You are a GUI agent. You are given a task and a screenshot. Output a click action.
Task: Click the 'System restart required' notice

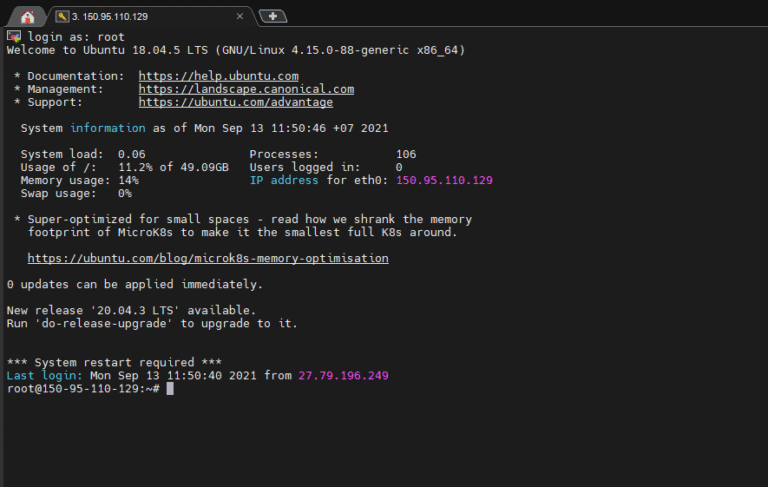(114, 363)
